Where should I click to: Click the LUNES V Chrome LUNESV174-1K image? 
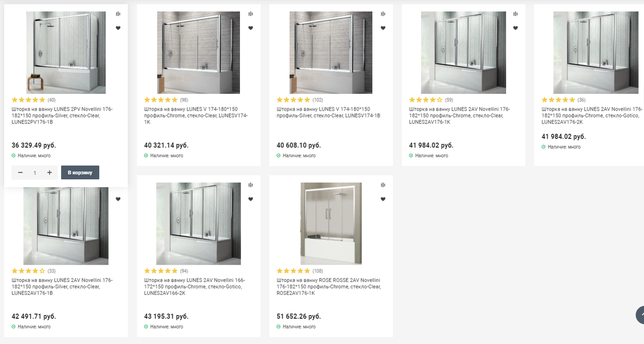(x=199, y=53)
